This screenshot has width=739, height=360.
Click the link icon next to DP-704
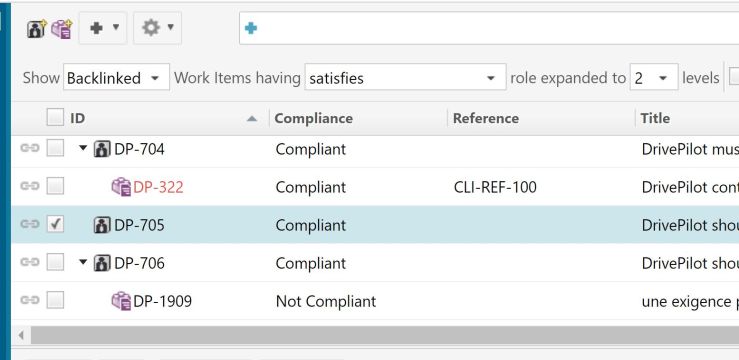pyautogui.click(x=30, y=148)
